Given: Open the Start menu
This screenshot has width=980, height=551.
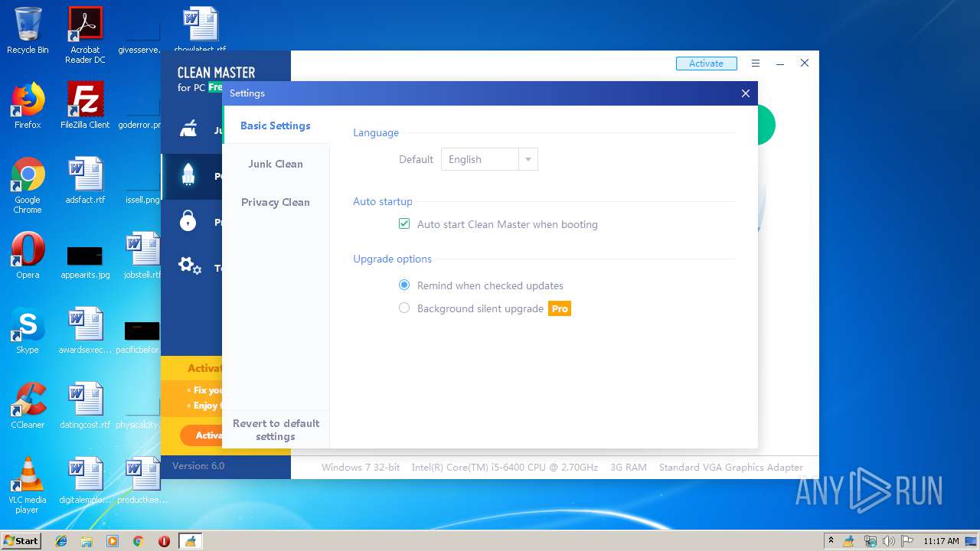Looking at the screenshot, I should coord(21,541).
